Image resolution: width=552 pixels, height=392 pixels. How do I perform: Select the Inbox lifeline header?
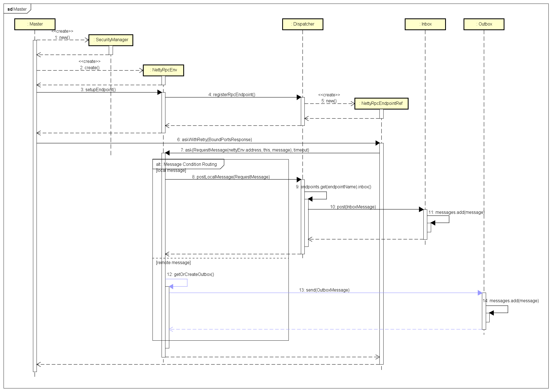point(425,24)
